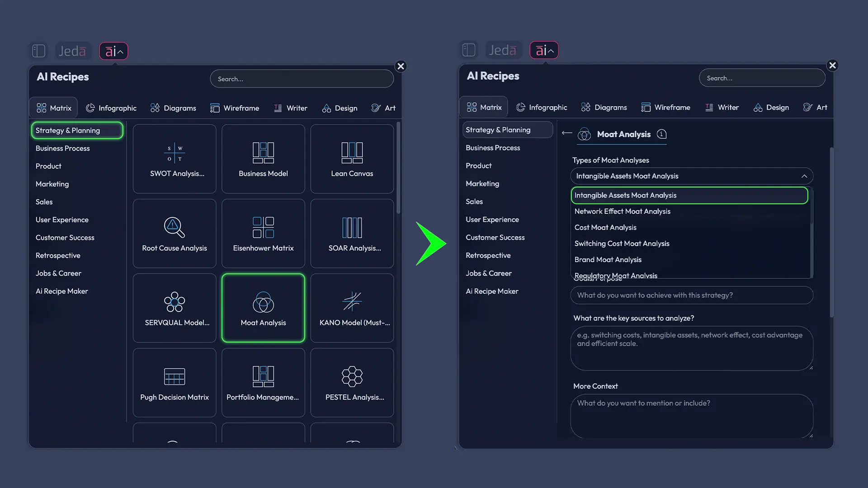
Task: Select the Moat Analysis recipe card
Action: (263, 308)
